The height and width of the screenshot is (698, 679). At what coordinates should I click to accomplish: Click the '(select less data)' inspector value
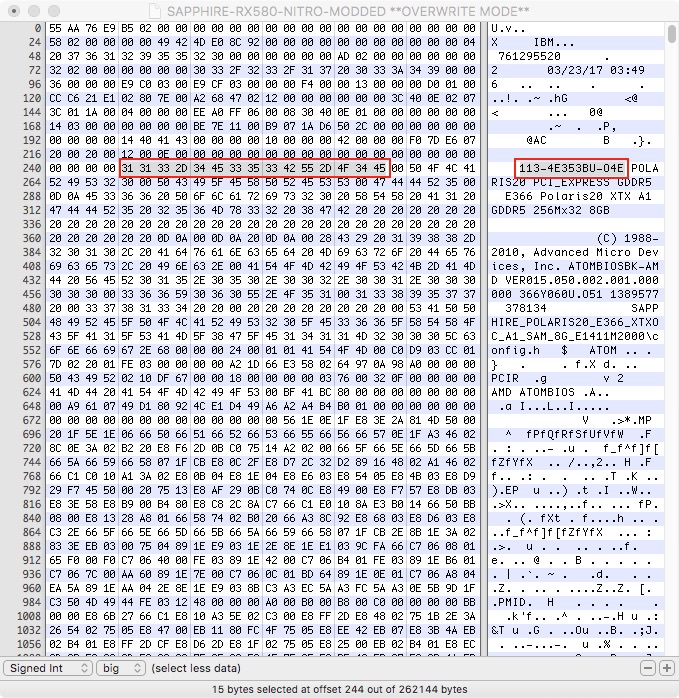tap(196, 668)
